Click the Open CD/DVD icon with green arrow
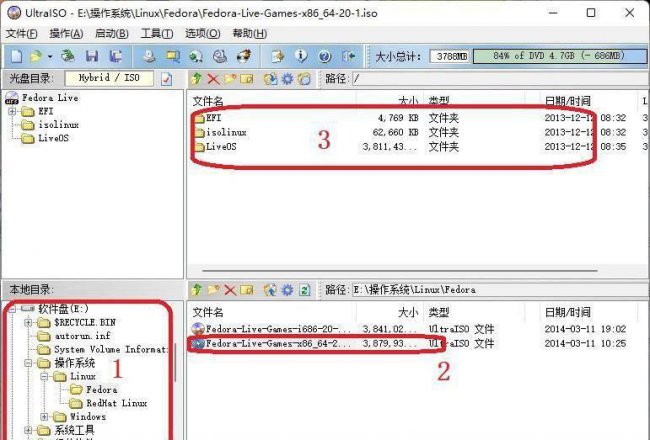Viewport: 650px width, 440px height. pyautogui.click(x=68, y=56)
